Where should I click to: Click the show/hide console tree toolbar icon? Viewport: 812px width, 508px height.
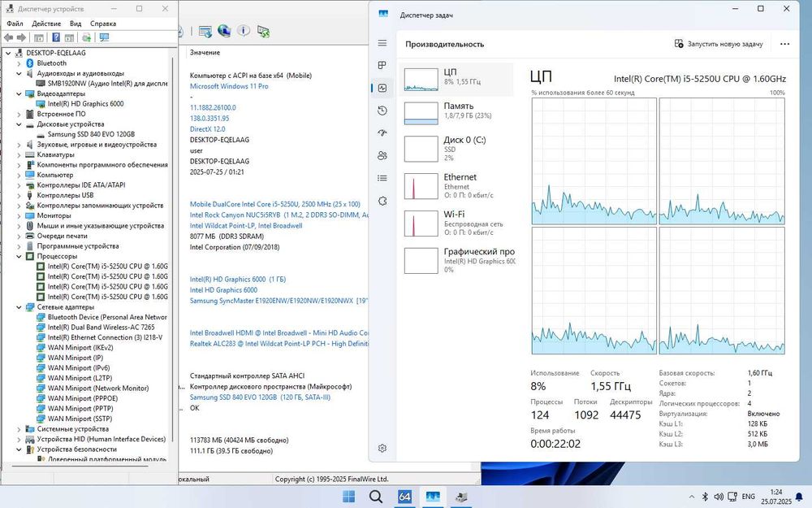coord(39,37)
